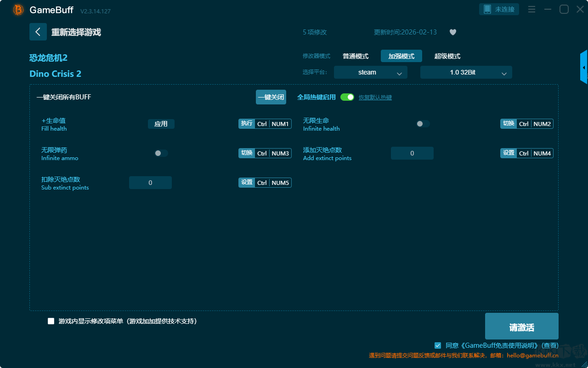Open the steam platform dropdown
Viewport: 588px width, 368px height.
pyautogui.click(x=370, y=72)
